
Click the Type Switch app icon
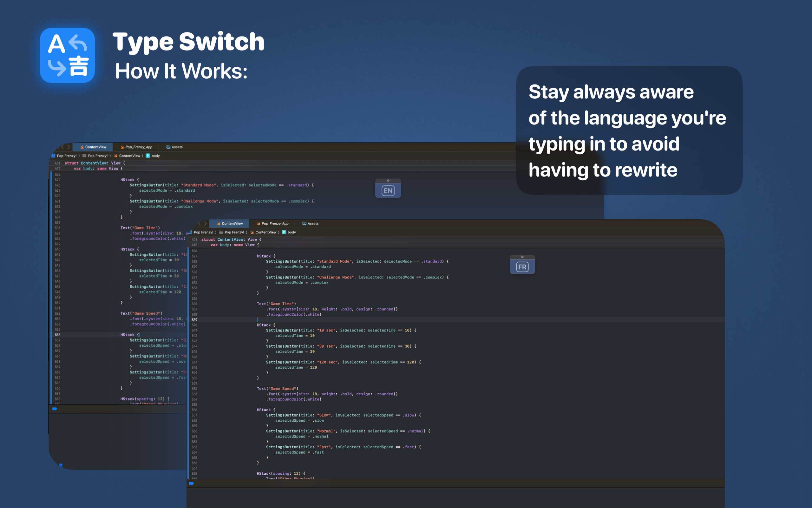67,56
